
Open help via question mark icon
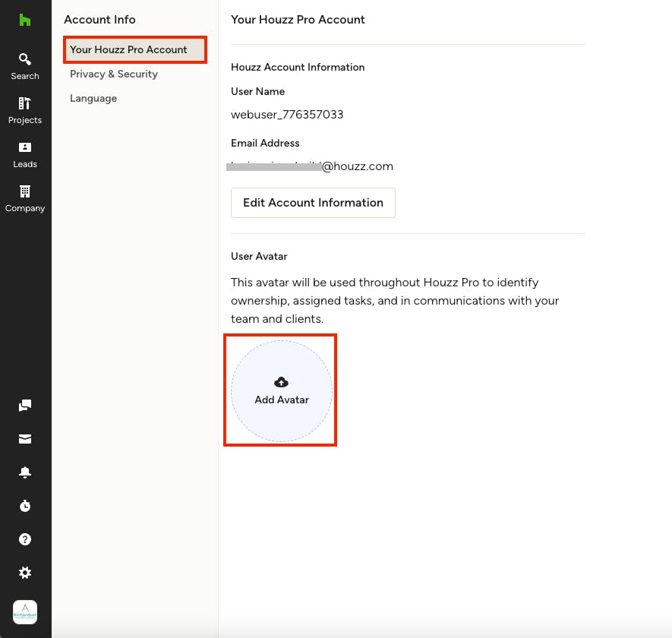coord(25,539)
